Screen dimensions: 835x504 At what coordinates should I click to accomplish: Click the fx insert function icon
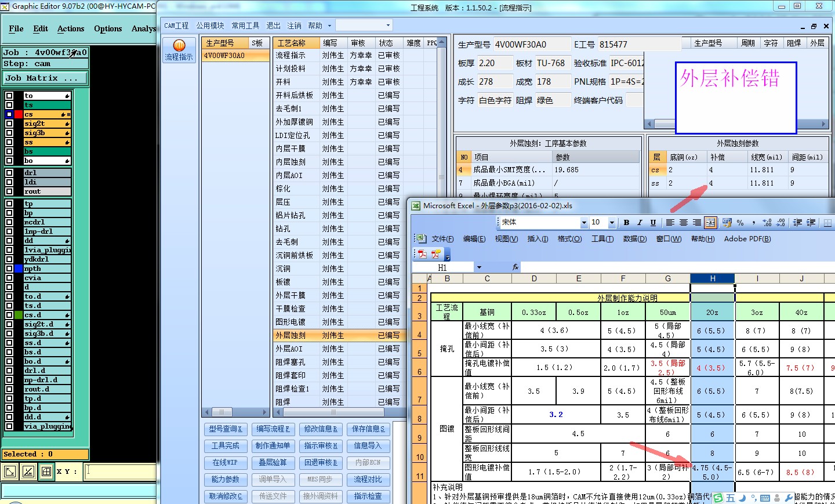[x=515, y=267]
